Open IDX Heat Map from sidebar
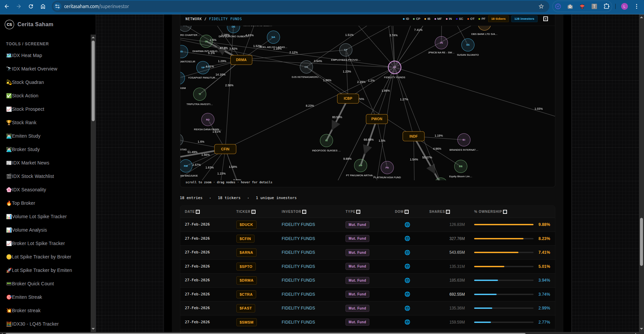This screenshot has height=334, width=644. tap(27, 56)
